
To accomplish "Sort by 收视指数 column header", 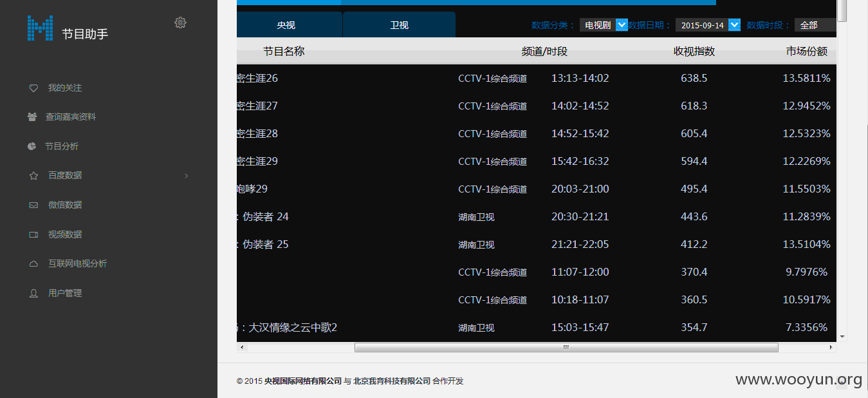I will coord(694,52).
